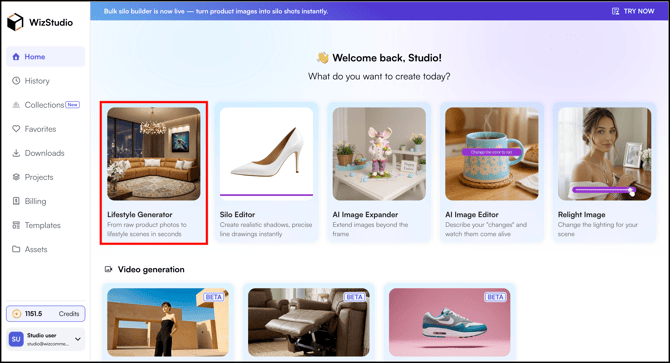Go to Collections in the sidebar
The width and height of the screenshot is (670, 363).
(45, 105)
